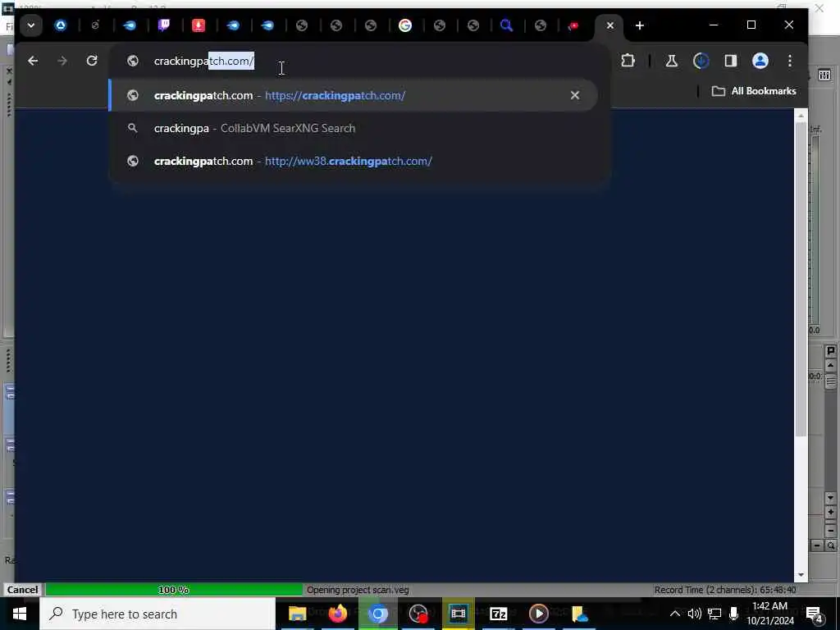Viewport: 840px width, 630px height.
Task: Open the tab search dropdown arrow
Action: coord(31,25)
